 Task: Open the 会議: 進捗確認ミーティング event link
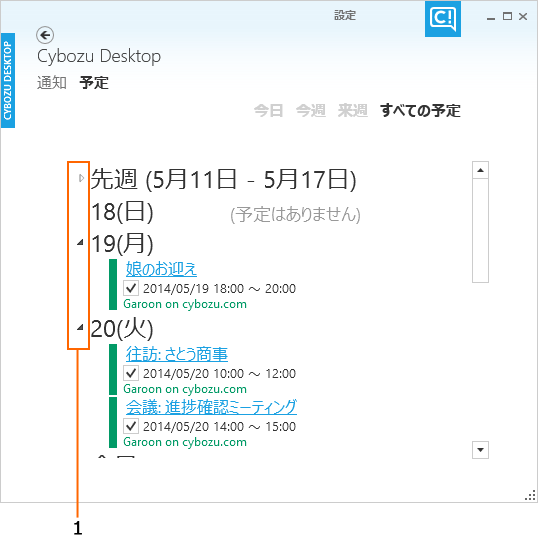211,407
